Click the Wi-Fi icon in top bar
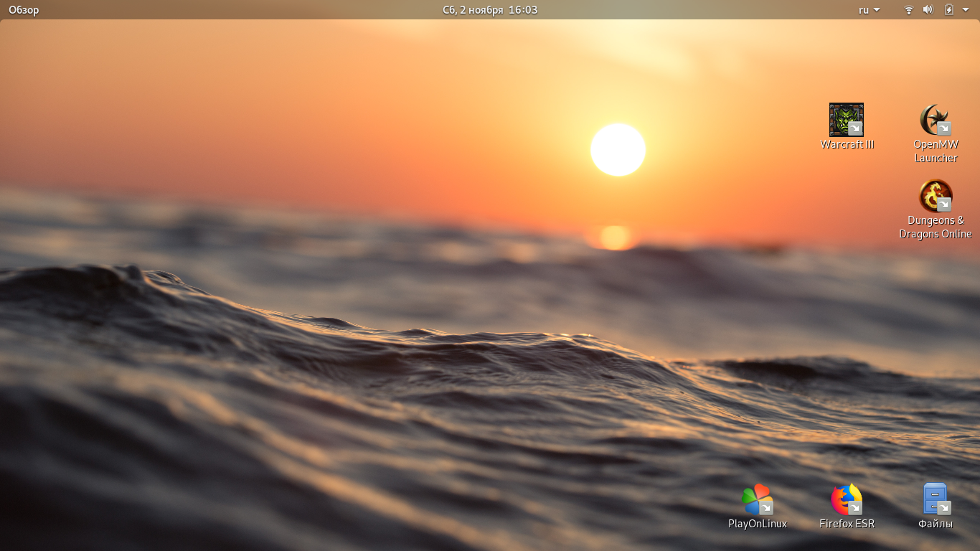Viewport: 980px width, 551px height. pyautogui.click(x=909, y=10)
